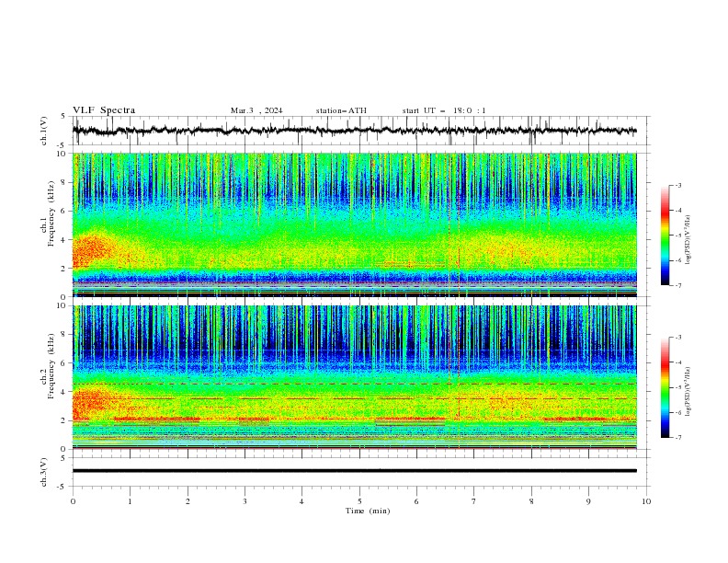This screenshot has width=728, height=563.
Task: Click the time-axis tick label "2"
Action: click(x=188, y=501)
